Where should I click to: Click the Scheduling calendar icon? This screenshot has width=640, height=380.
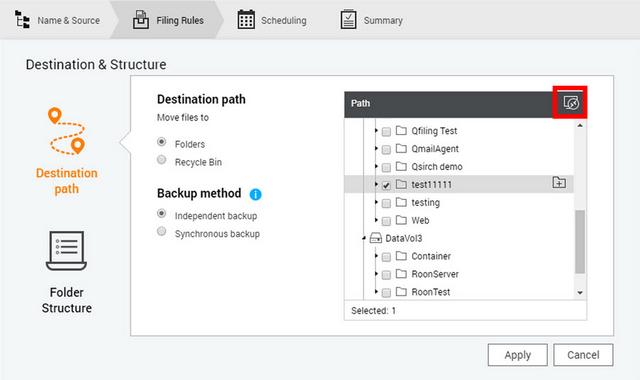tap(246, 20)
